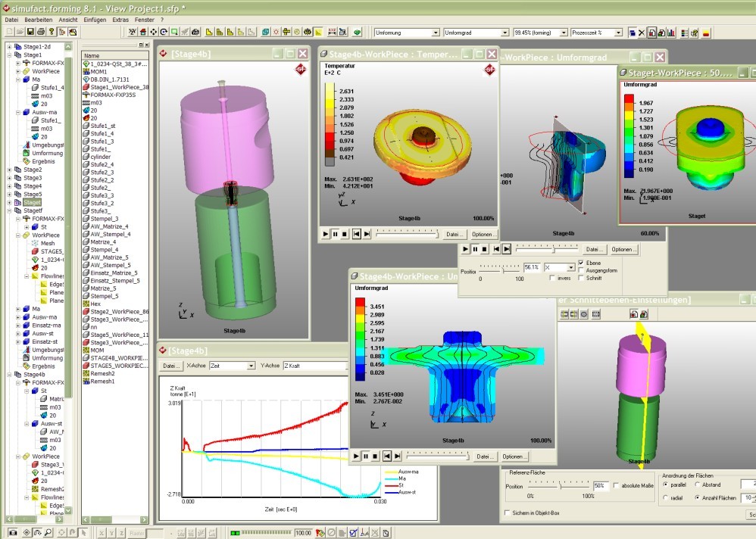This screenshot has height=539, width=756.
Task: Toggle the Ebene checkbox
Action: coord(580,263)
